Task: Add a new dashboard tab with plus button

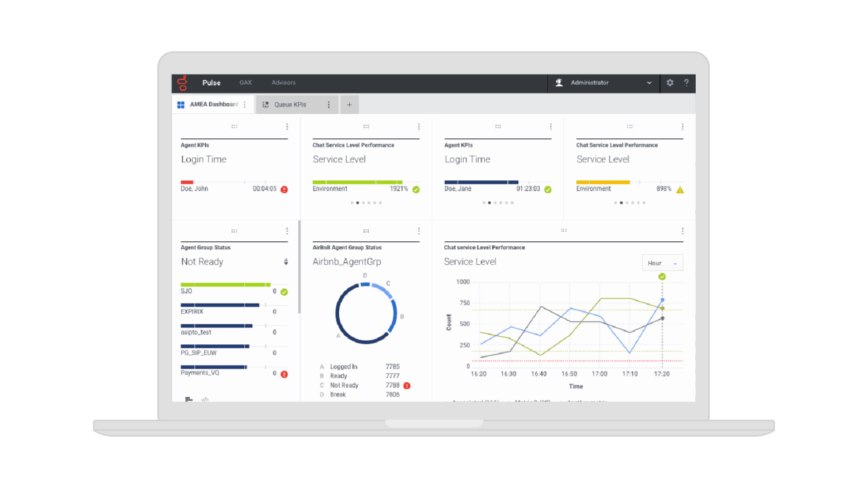Action: [x=349, y=104]
